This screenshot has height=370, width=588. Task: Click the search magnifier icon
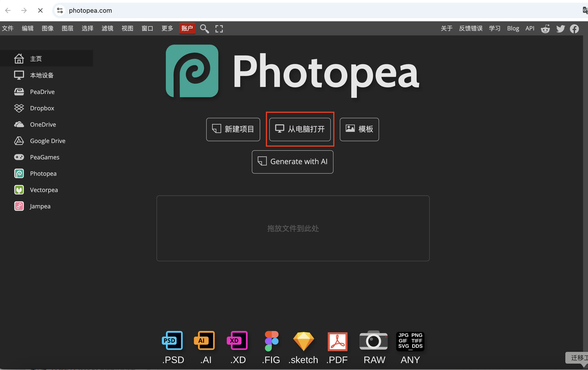tap(204, 28)
